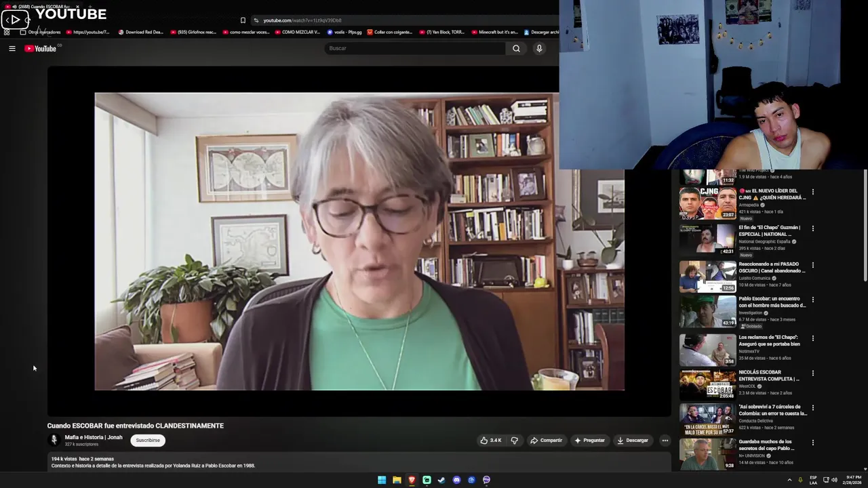Activate voice search microphone
Viewport: 868px width, 488px height.
(539, 48)
